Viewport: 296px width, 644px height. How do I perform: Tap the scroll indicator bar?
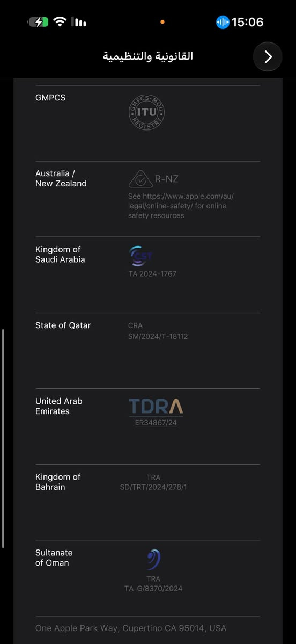(3, 438)
